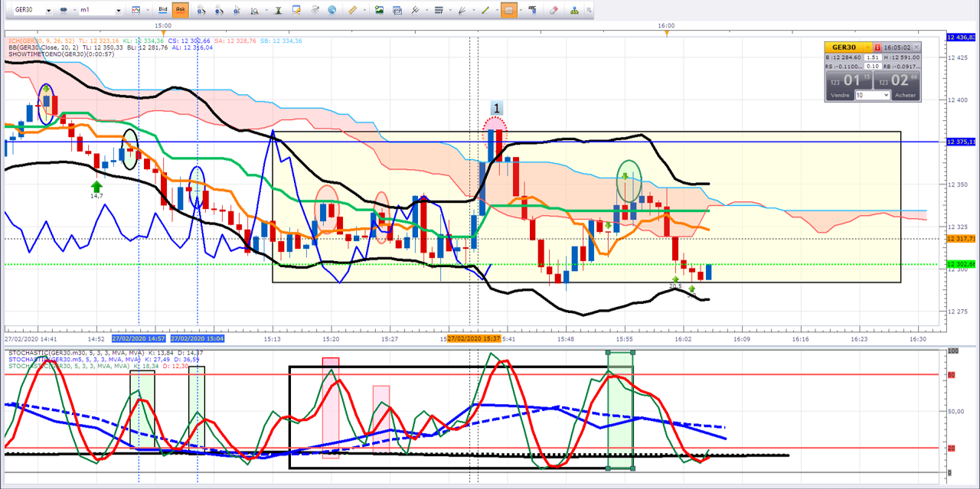Click the green hierarchy icon at toolbar end
980x489 pixels.
(576, 10)
